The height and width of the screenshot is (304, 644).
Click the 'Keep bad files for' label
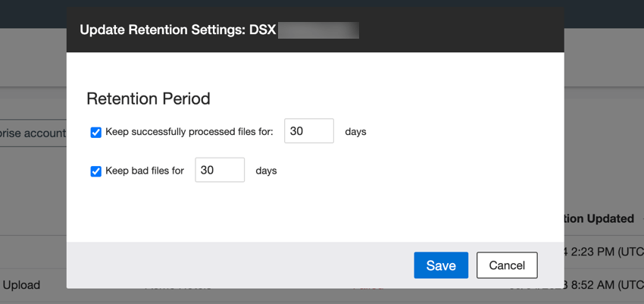coord(145,171)
